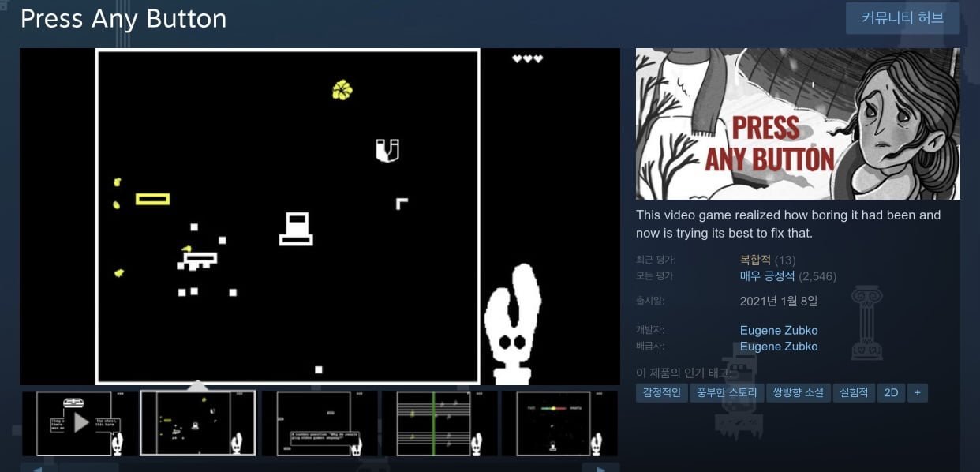
Task: Open publisher Eugene Zubko link
Action: click(x=779, y=347)
